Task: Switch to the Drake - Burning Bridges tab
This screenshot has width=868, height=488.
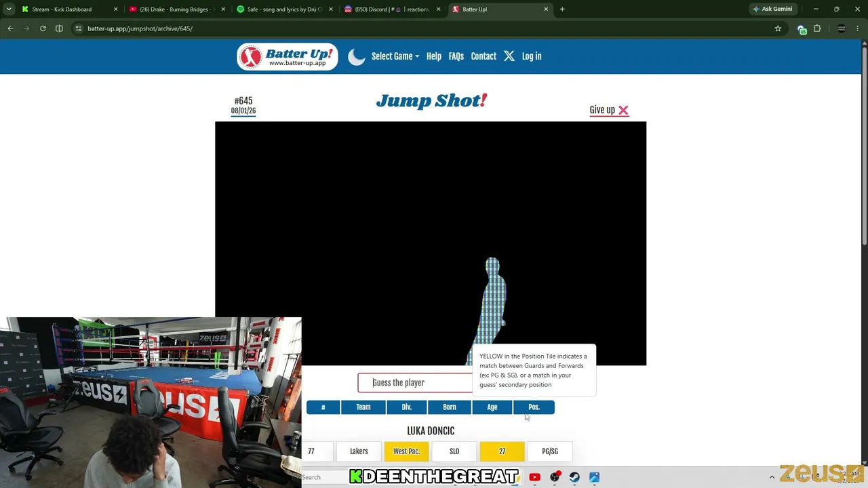Action: [x=176, y=9]
